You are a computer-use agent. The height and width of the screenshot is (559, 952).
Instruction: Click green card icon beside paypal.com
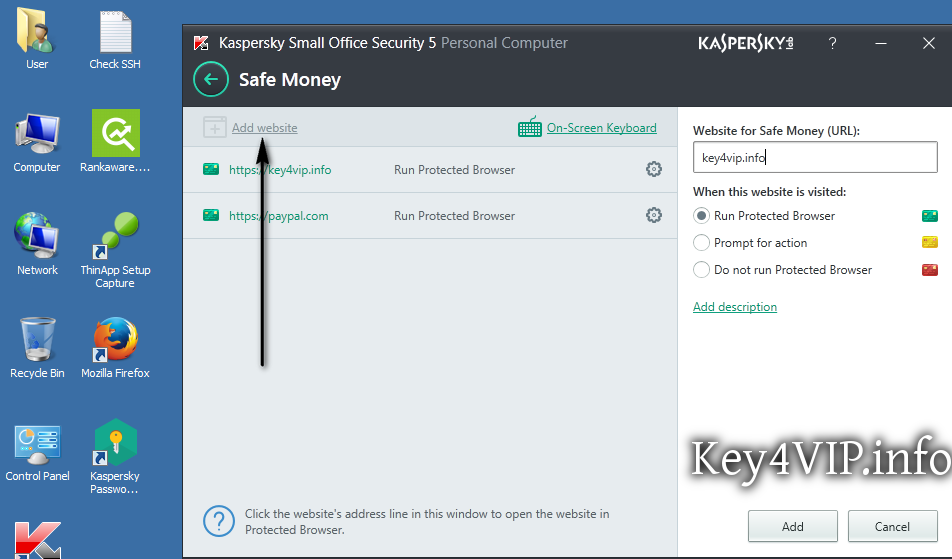[x=211, y=215]
